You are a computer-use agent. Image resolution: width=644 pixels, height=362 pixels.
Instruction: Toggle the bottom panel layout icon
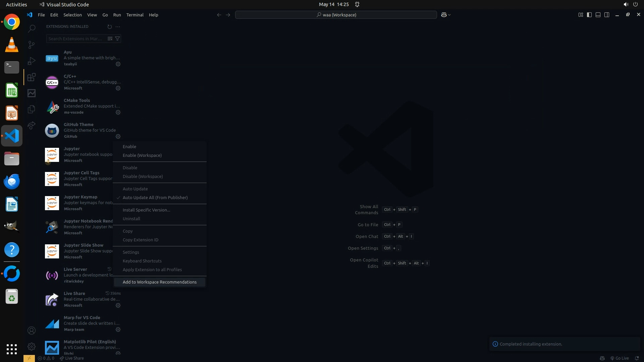pyautogui.click(x=598, y=15)
